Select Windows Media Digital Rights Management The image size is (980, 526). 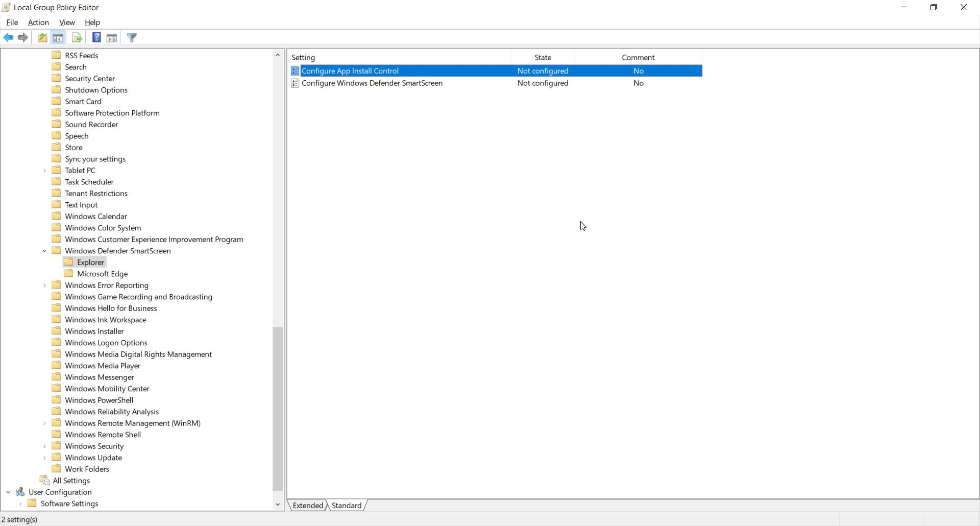(x=138, y=354)
